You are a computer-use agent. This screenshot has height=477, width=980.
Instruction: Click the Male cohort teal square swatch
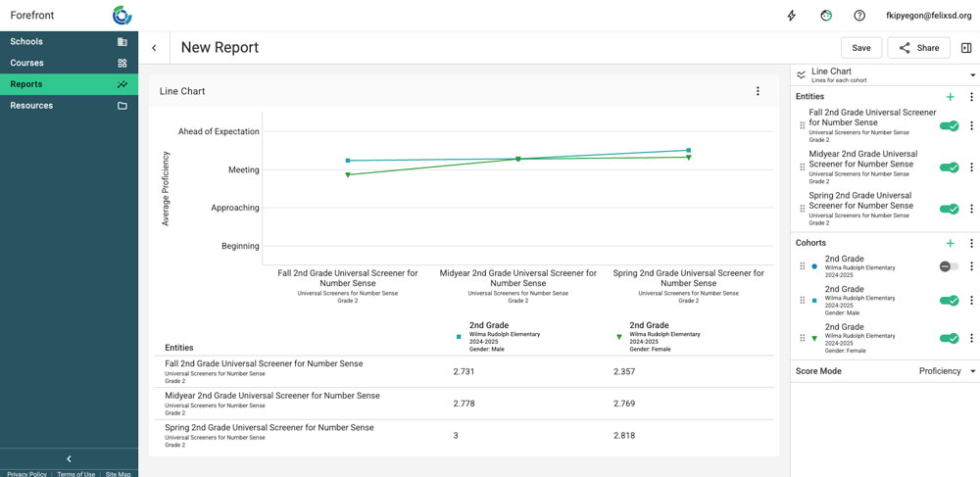(x=814, y=301)
